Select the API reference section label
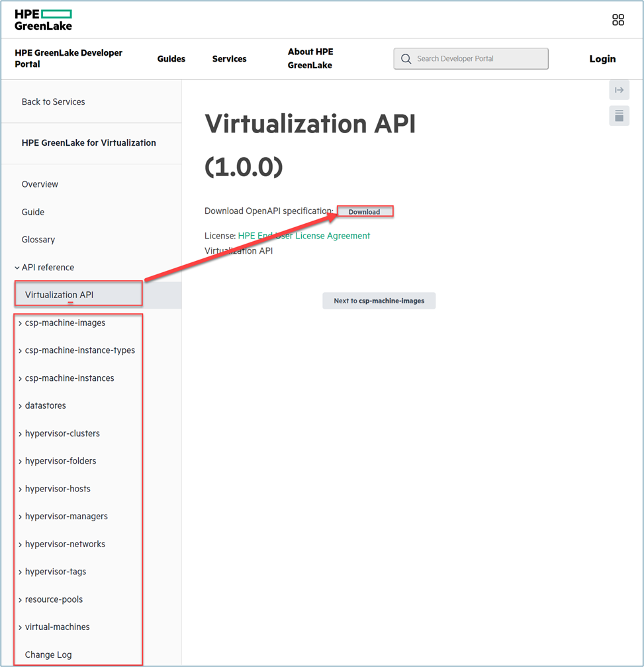Screen dimensions: 644x667 click(x=48, y=268)
